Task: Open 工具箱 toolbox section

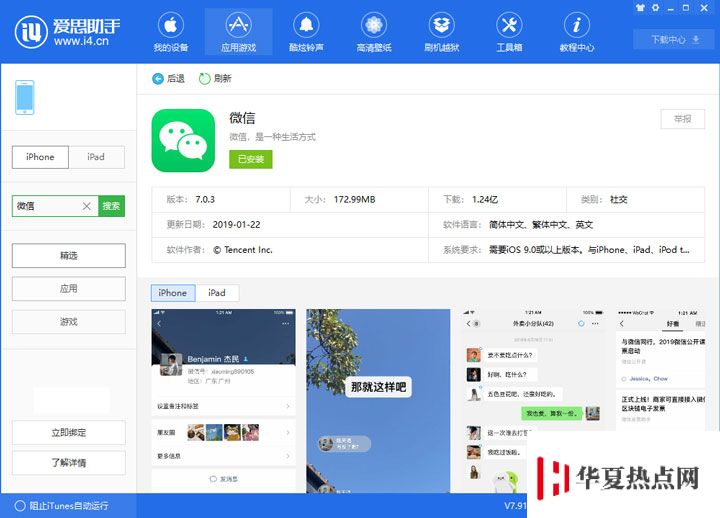Action: (x=509, y=32)
